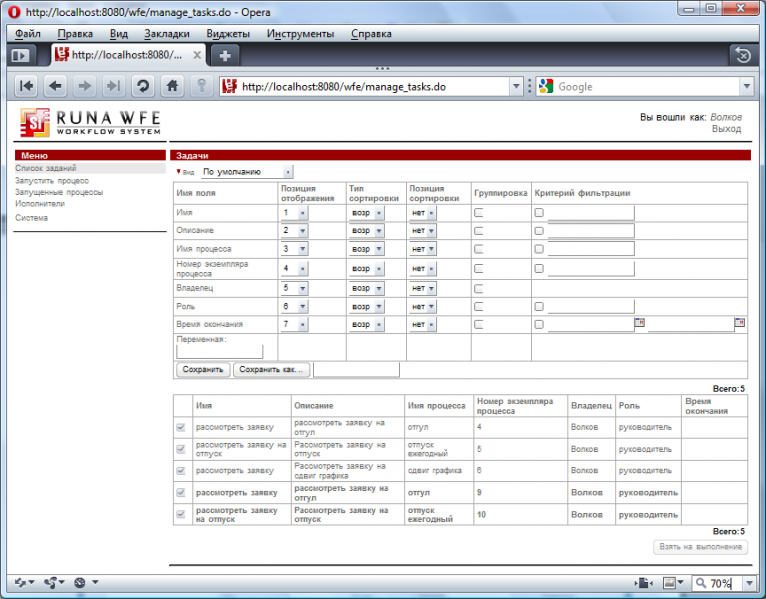
Task: Click the Взять на выполнение button
Action: coord(701,547)
